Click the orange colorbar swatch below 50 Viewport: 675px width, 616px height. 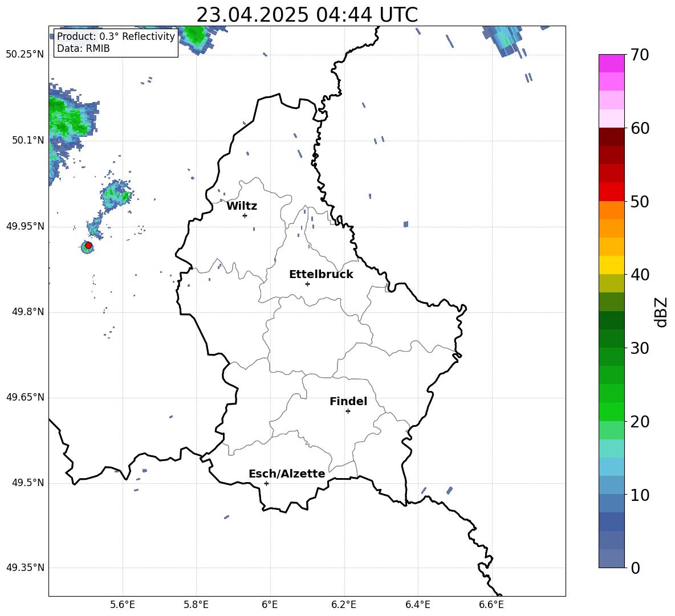pos(611,210)
